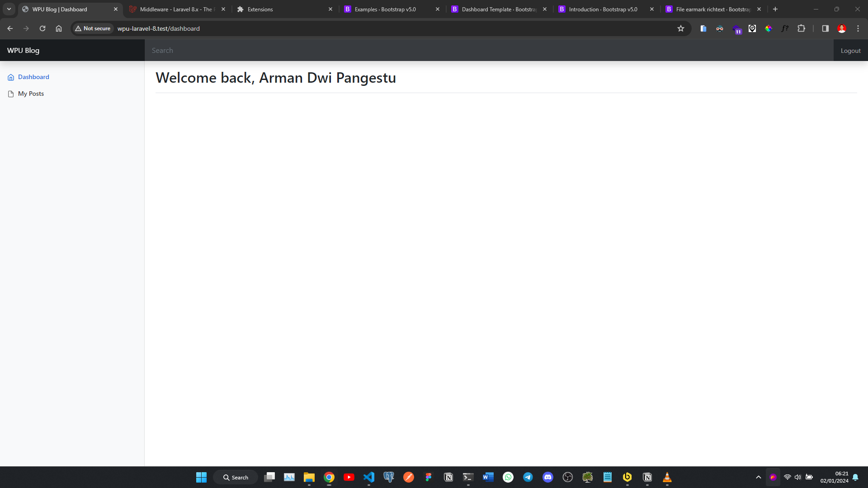Toggle the side panel in Chrome
The height and width of the screenshot is (488, 868).
point(825,28)
